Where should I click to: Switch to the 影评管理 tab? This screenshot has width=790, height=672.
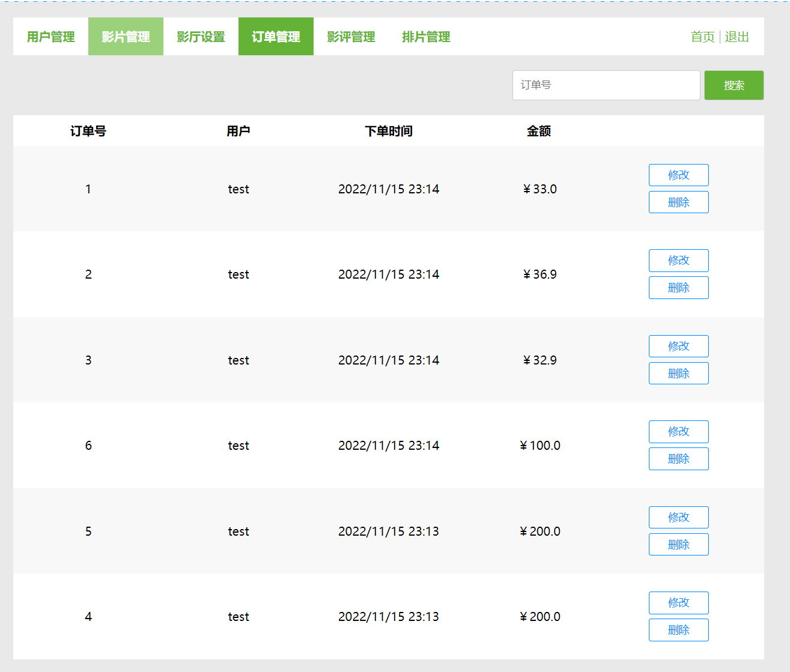coord(350,37)
